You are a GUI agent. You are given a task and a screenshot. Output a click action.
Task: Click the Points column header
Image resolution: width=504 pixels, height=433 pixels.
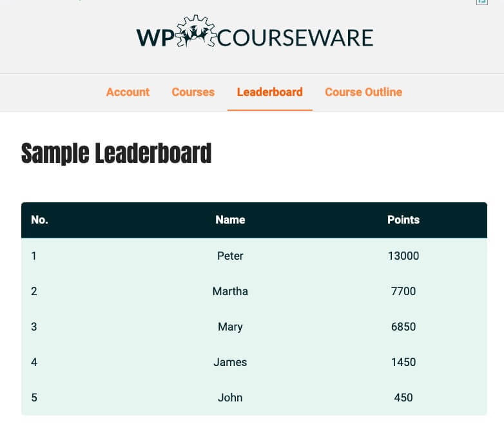tap(403, 220)
